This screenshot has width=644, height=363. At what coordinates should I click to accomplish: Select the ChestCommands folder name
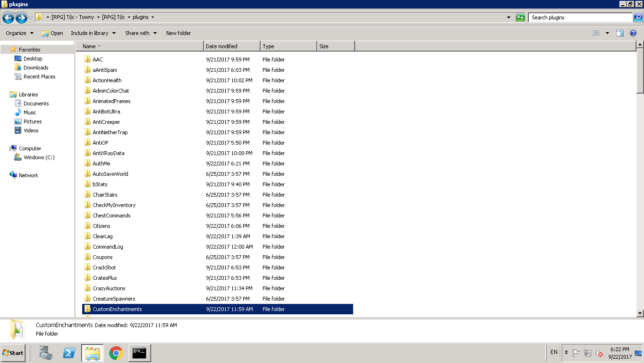tap(111, 216)
